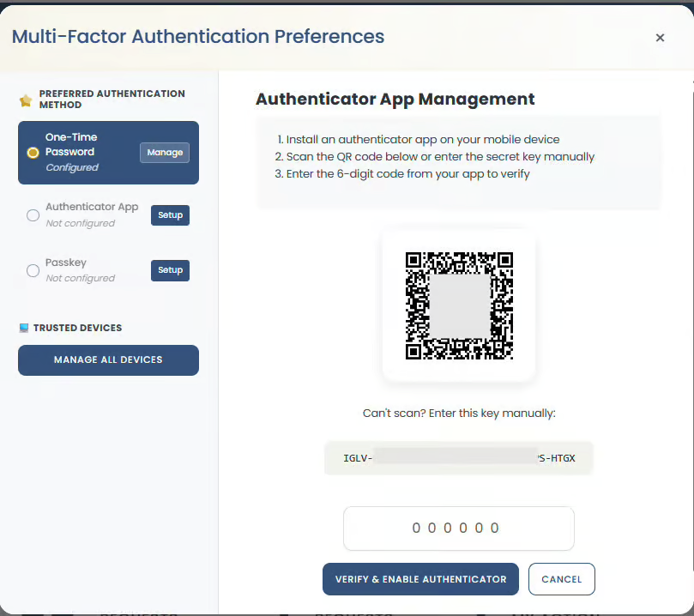Click Setup next to Passkey

pos(170,270)
